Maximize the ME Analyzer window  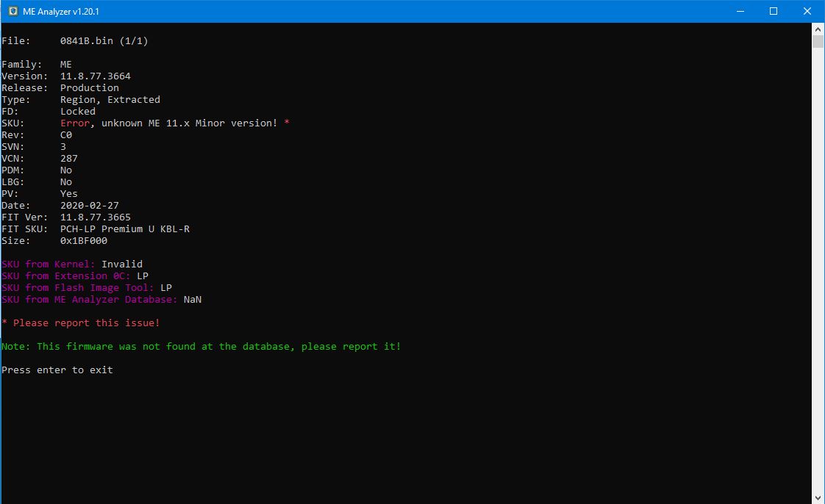pos(774,11)
